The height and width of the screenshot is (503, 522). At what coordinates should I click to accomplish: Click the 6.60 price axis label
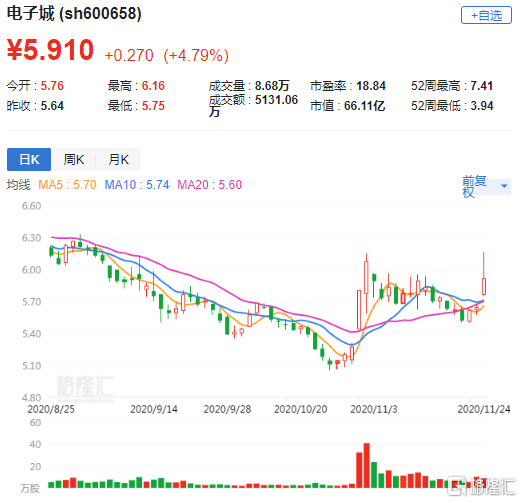pyautogui.click(x=32, y=206)
